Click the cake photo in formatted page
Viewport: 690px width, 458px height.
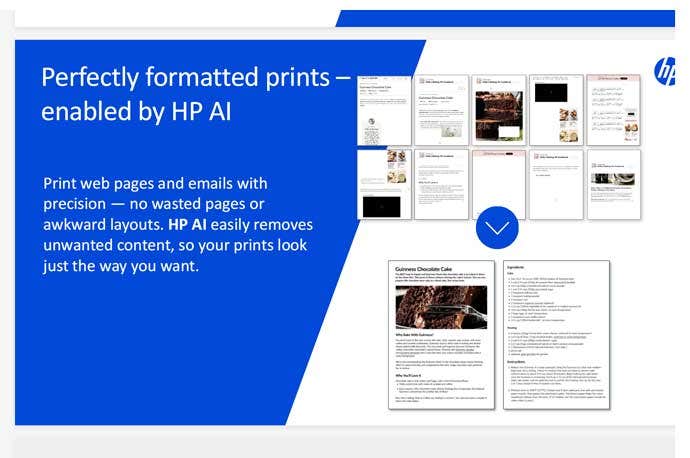(x=441, y=307)
